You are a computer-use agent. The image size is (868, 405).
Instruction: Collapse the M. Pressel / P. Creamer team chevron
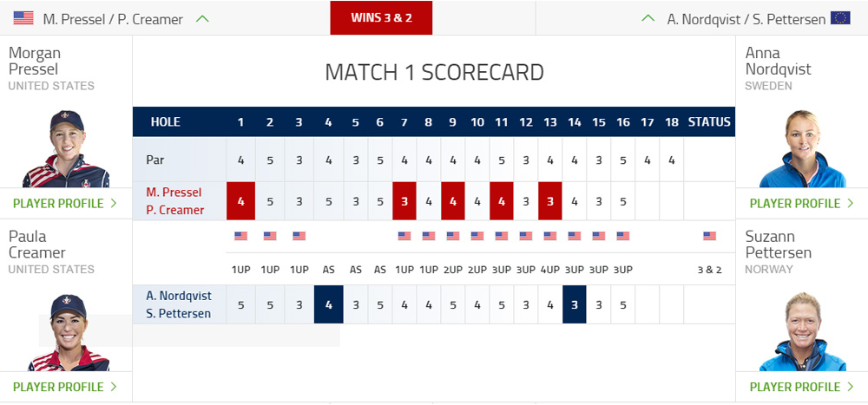point(202,19)
